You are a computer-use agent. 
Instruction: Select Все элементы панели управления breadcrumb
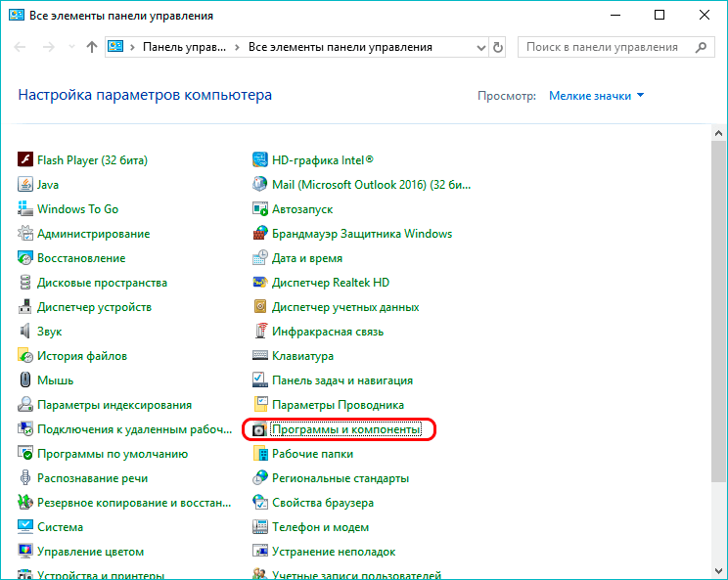point(341,47)
